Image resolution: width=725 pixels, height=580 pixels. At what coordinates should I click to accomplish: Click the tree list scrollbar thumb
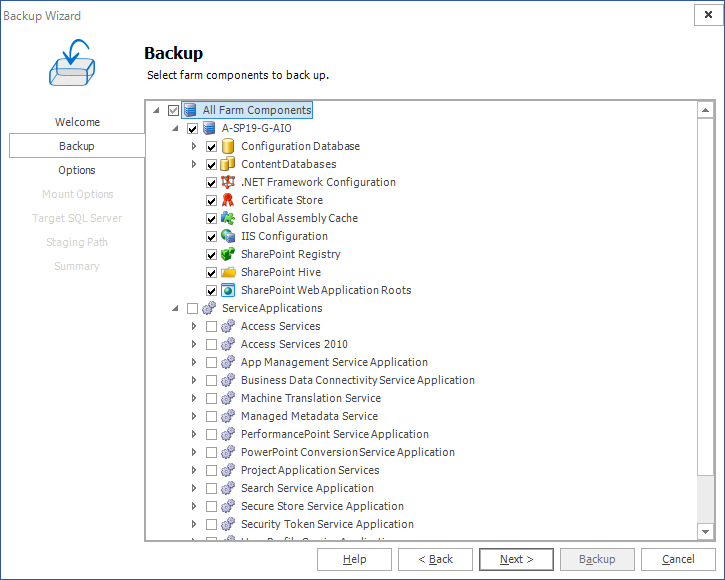click(705, 296)
